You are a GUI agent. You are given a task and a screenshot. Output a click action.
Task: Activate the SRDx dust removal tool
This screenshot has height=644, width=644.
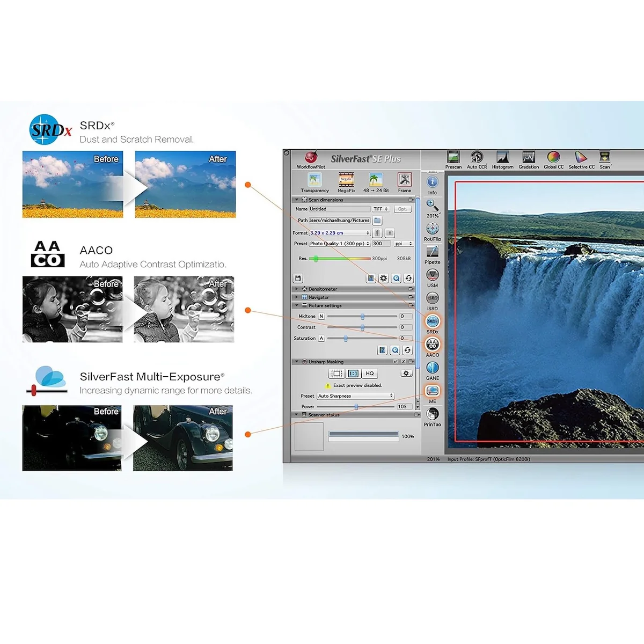[433, 321]
